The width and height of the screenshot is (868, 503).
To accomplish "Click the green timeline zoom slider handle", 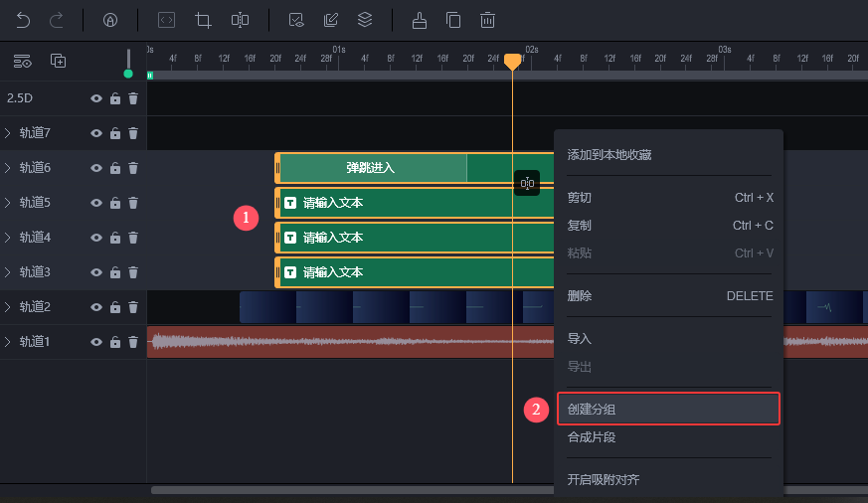I will click(127, 73).
